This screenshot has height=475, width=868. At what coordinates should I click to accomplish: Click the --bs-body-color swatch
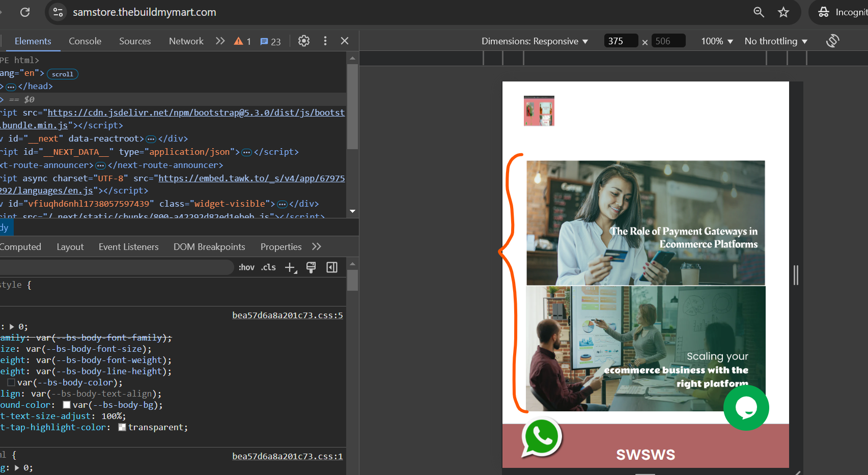click(x=11, y=382)
